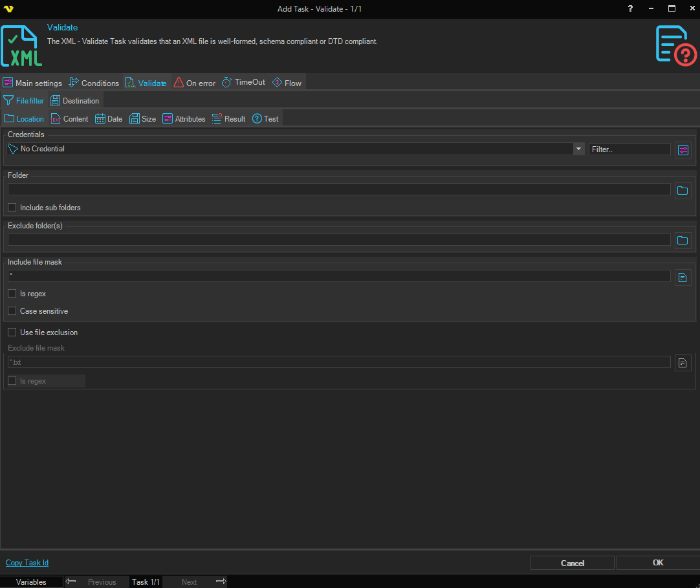Image resolution: width=700 pixels, height=588 pixels.
Task: Browse for folder using the Folder icon
Action: (x=683, y=190)
